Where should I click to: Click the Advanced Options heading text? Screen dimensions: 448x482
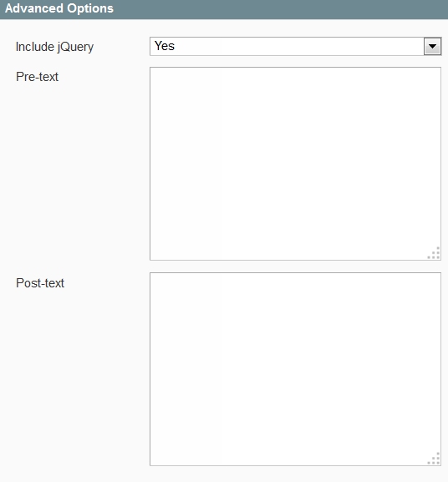click(x=59, y=8)
